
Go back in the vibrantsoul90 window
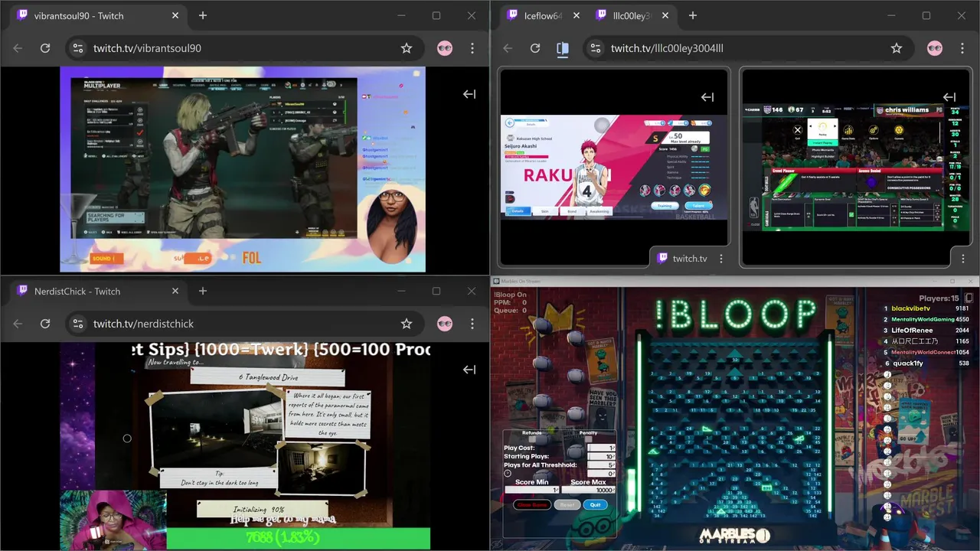(x=18, y=48)
